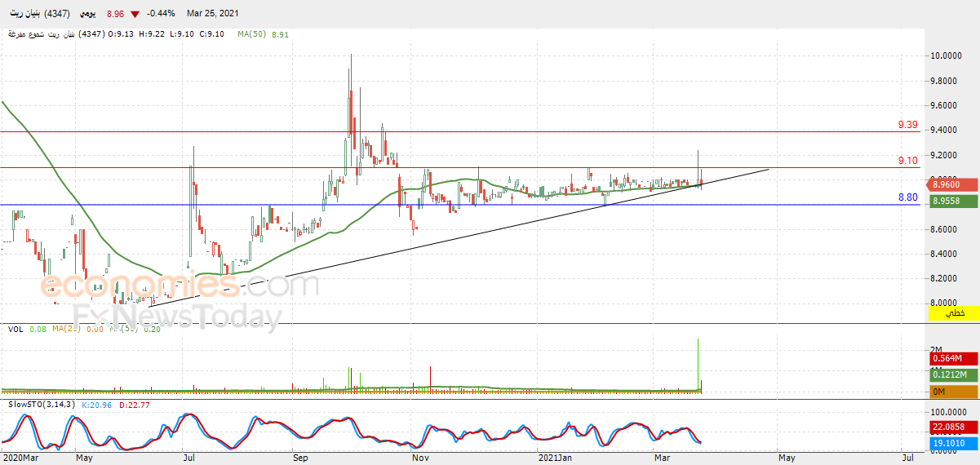
Task: Click the red '9.10' resistance level label
Action: pos(907,161)
